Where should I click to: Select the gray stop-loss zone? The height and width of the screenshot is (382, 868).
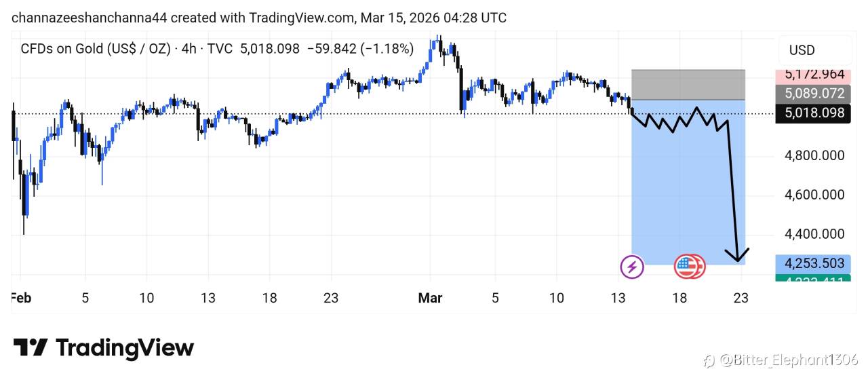[x=688, y=85]
